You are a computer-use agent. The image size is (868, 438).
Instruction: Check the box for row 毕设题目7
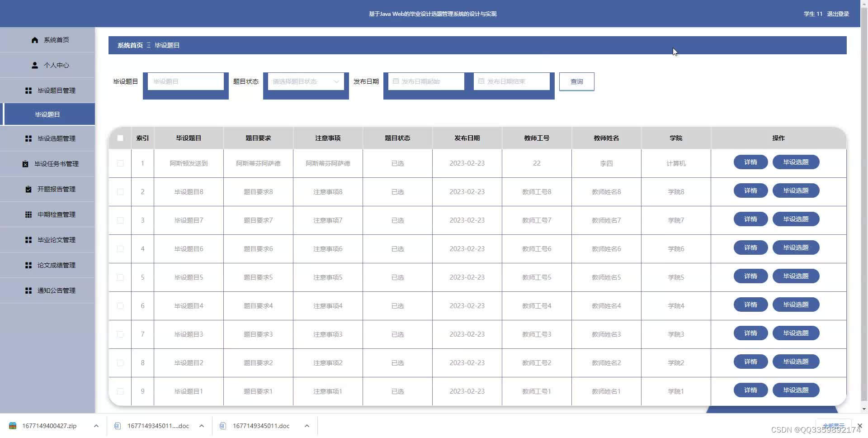(120, 220)
